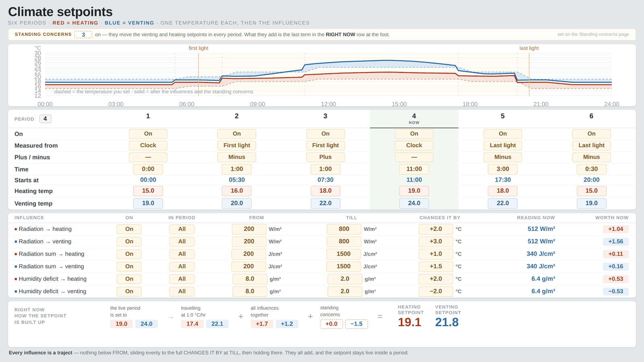Toggle Radiation → heating influence On
Viewport: 644px width, 362px height.
point(129,229)
